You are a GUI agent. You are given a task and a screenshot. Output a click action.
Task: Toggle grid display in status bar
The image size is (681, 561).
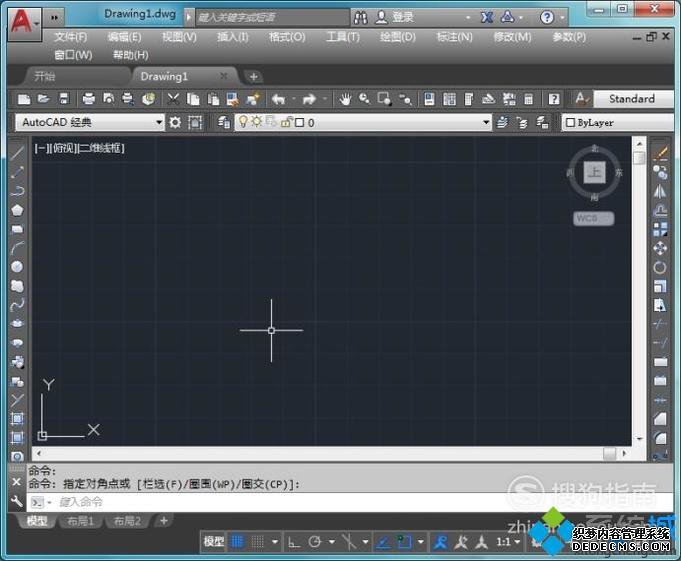(x=238, y=541)
